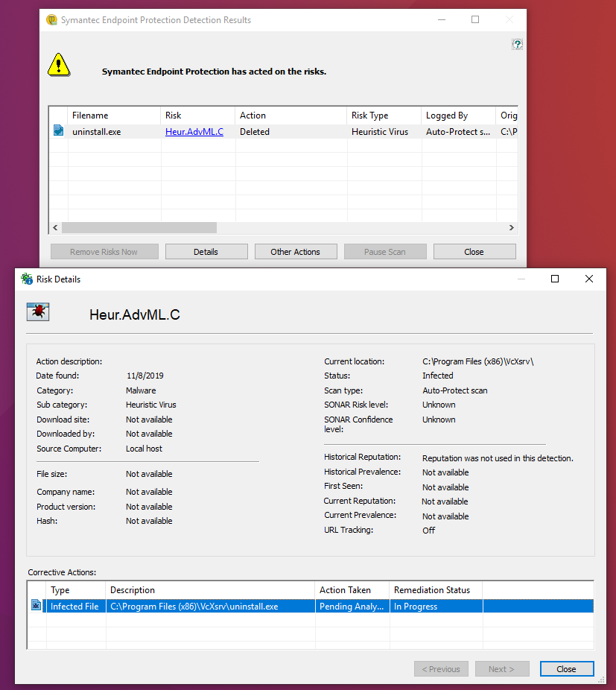The image size is (616, 690).
Task: Click the Auto-Protect s... logged by cell
Action: (457, 132)
